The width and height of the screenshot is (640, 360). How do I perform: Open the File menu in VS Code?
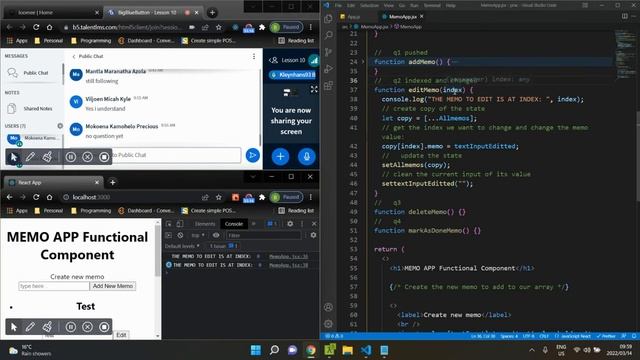(338, 5)
